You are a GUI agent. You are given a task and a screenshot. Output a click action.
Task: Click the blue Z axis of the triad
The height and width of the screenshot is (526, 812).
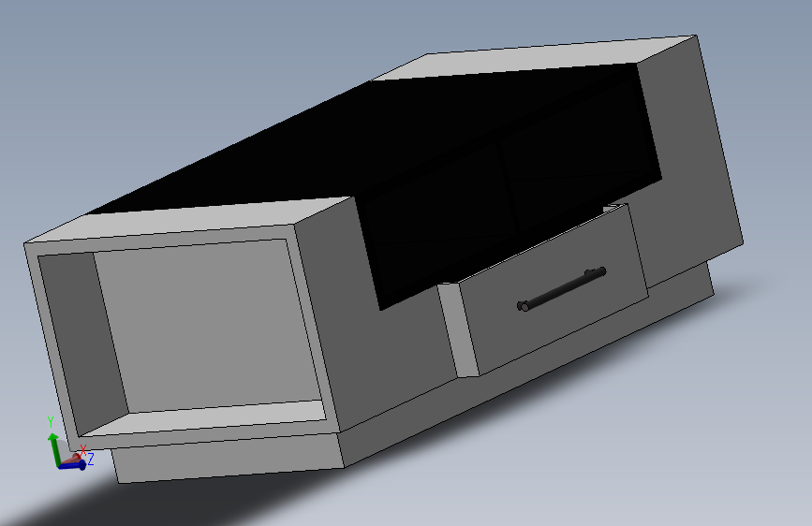click(x=72, y=466)
